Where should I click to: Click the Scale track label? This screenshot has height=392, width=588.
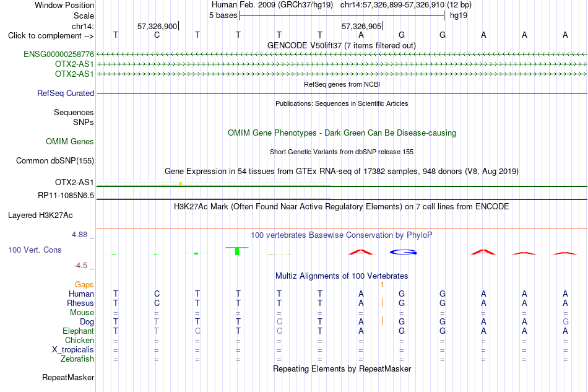click(84, 15)
